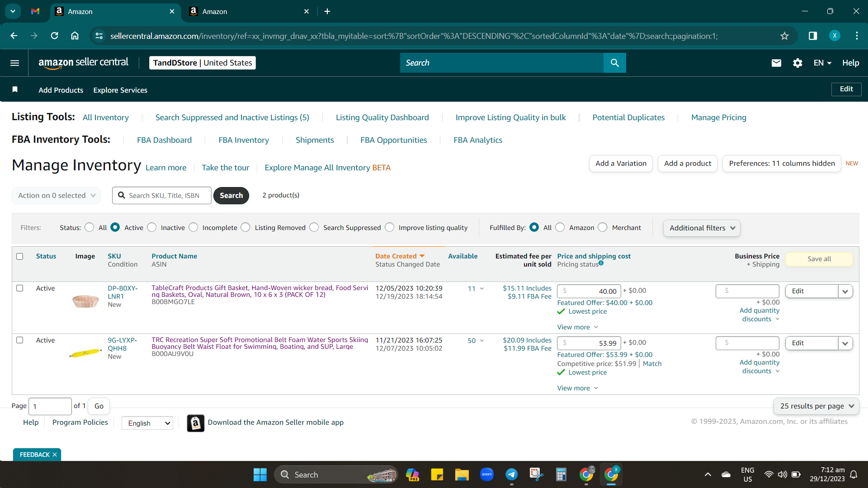Open the FBA Dashboard tool
Screen dimensions: 868x488
[x=164, y=140]
